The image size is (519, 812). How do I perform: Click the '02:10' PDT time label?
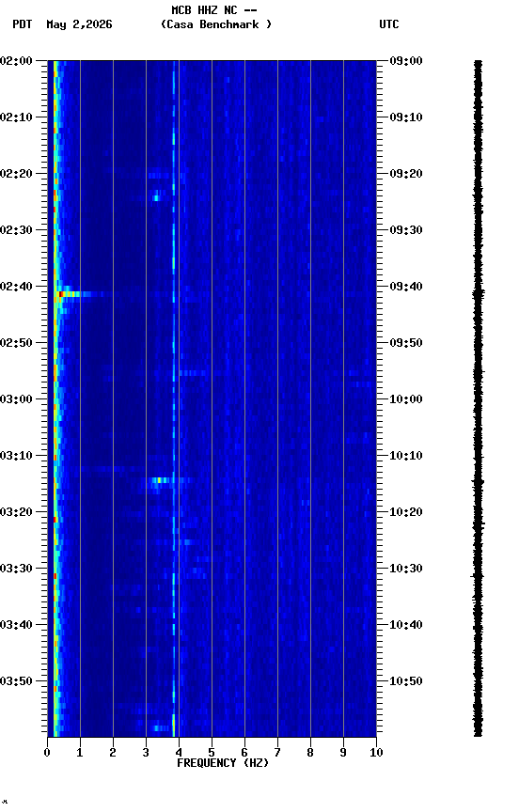(x=16, y=117)
